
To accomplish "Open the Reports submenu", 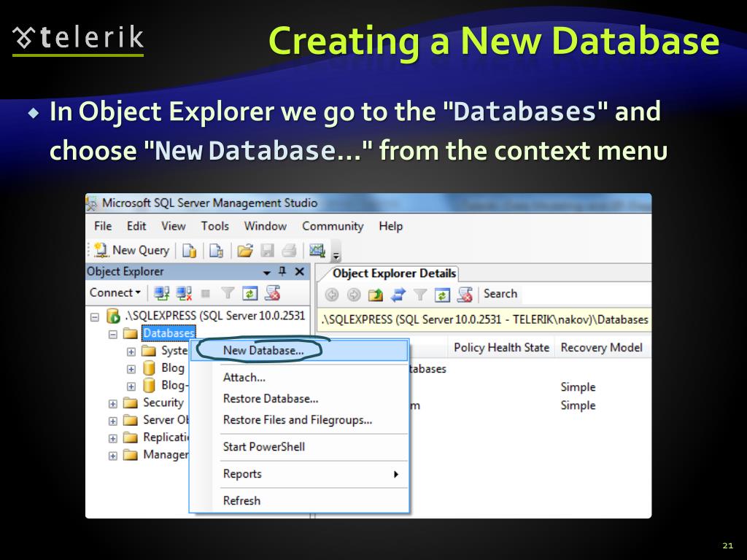I will click(298, 474).
